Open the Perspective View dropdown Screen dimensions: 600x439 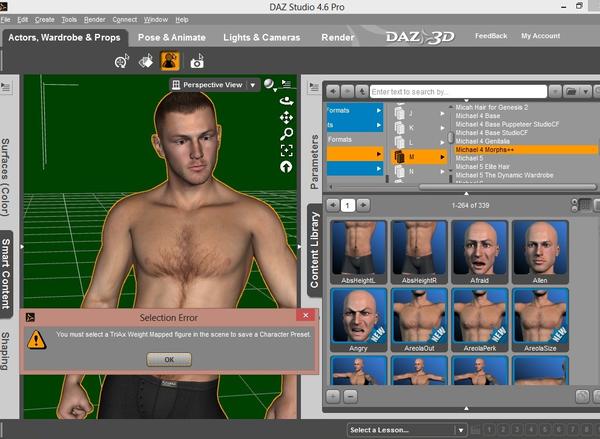coord(253,85)
